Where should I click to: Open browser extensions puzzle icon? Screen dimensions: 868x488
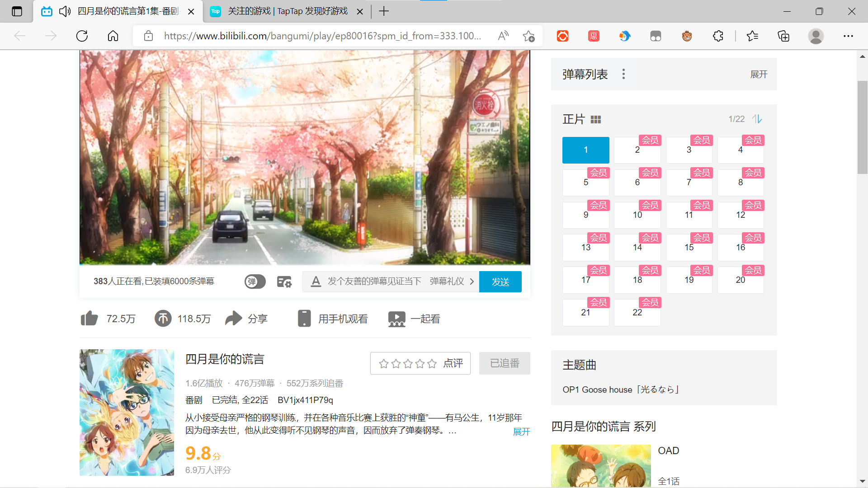718,36
